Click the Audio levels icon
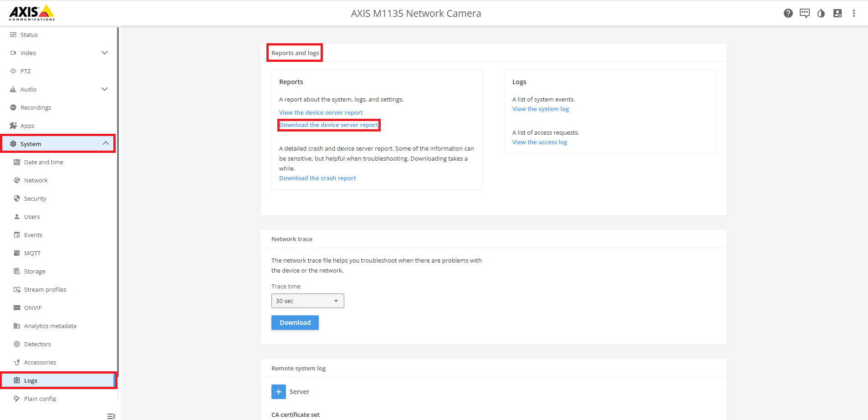The height and width of the screenshot is (420, 868). pos(13,89)
